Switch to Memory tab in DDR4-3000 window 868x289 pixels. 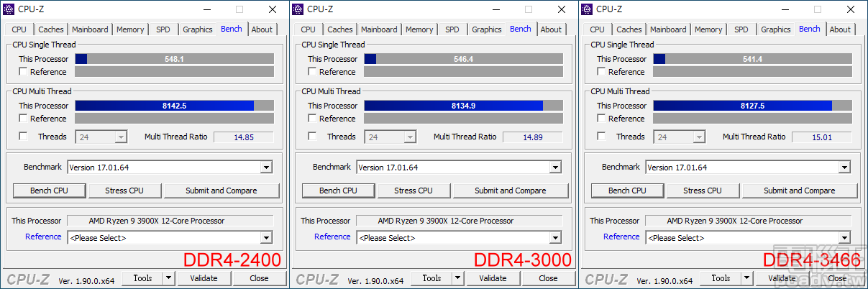click(419, 29)
